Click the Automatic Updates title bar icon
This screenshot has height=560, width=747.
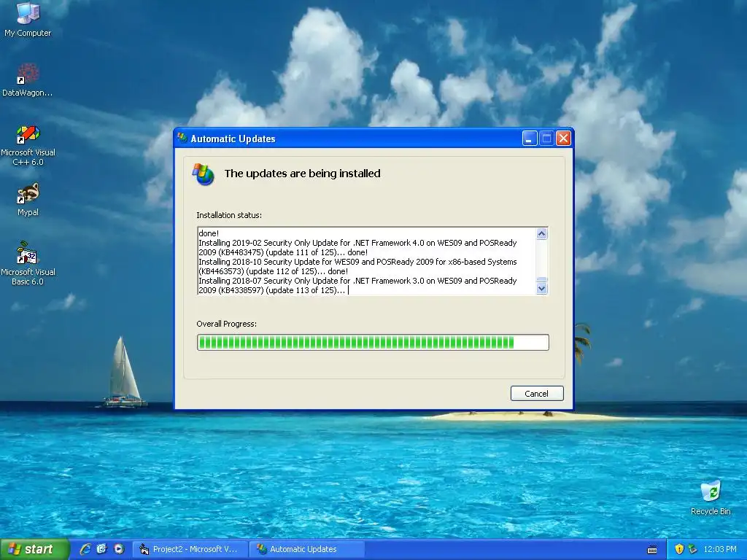coord(182,138)
